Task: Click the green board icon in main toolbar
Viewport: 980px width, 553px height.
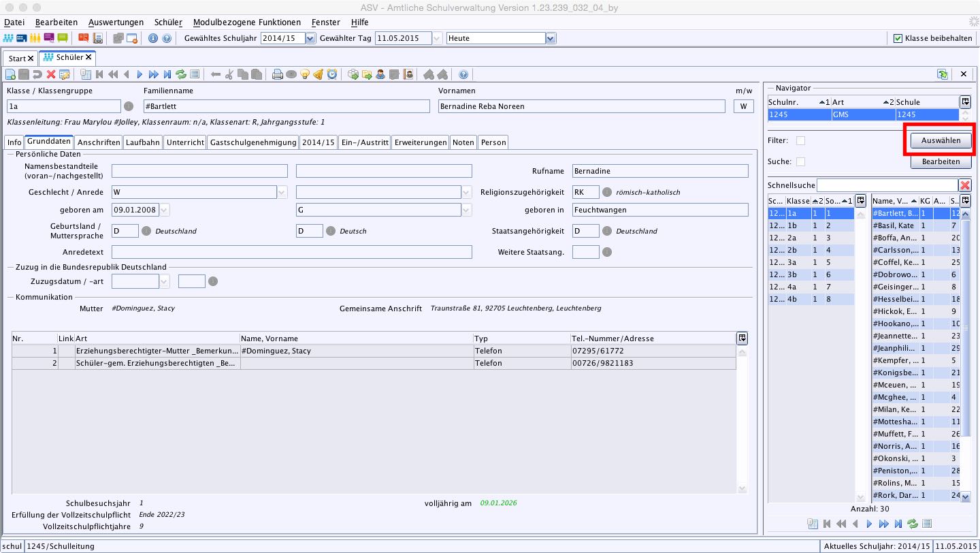Action: click(x=63, y=38)
